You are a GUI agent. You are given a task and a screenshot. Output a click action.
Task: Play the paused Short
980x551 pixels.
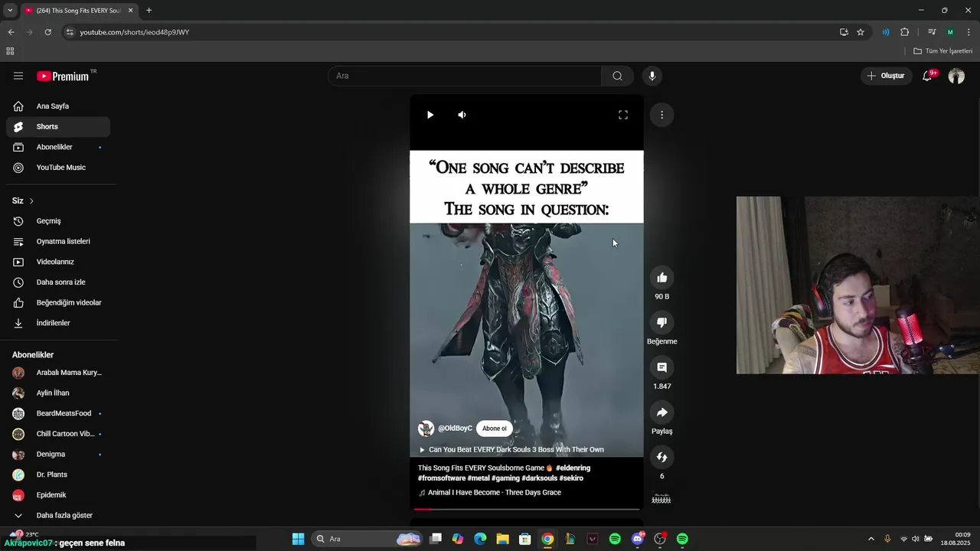point(430,115)
